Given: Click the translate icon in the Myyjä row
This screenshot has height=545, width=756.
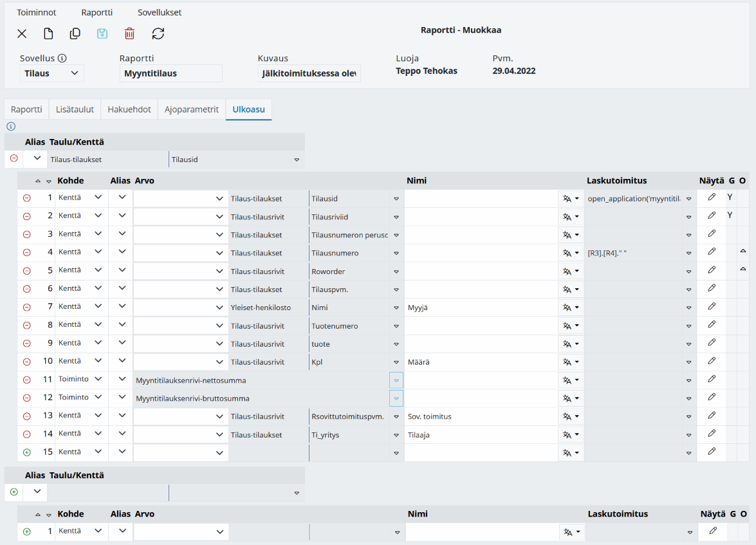Looking at the screenshot, I should (571, 307).
